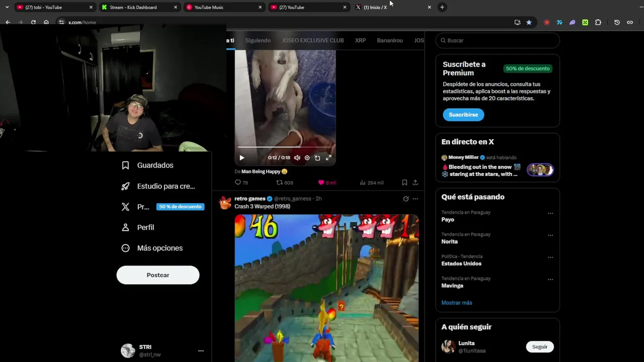Reload the current page
Image resolution: width=644 pixels, height=362 pixels.
click(x=33, y=22)
